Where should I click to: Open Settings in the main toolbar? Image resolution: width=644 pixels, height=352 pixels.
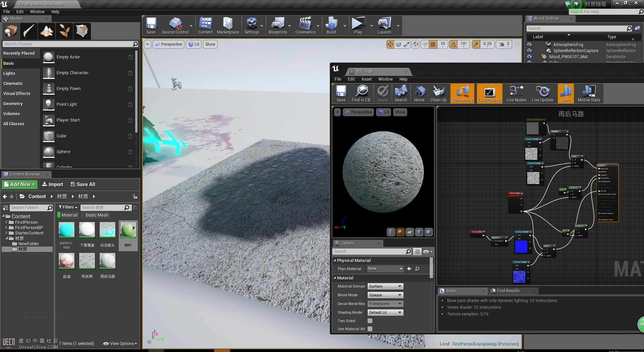[x=252, y=26]
